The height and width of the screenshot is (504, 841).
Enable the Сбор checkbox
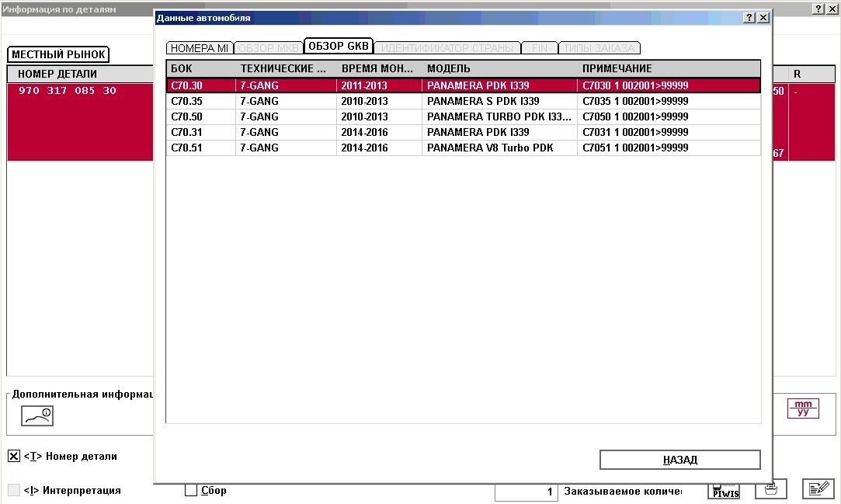click(x=191, y=491)
